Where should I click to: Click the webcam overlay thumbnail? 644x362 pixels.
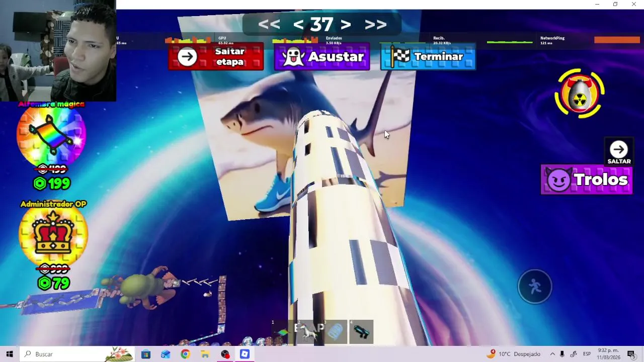coord(58,51)
